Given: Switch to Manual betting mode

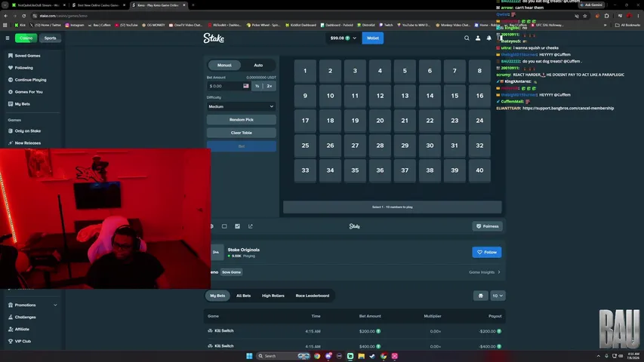Looking at the screenshot, I should 224,66.
